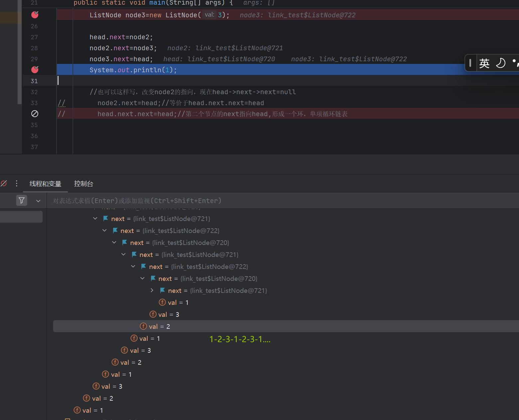The width and height of the screenshot is (519, 420).
Task: Click the flag icon of the collapsed next node
Action: (x=163, y=291)
